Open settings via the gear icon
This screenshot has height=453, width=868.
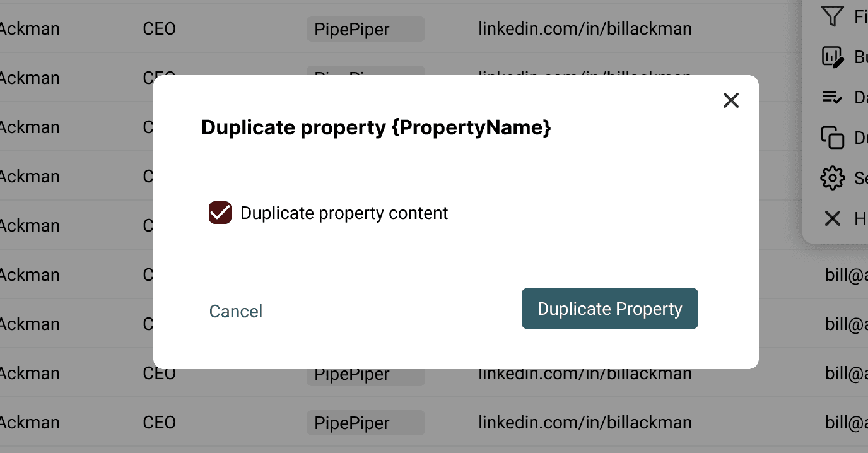click(x=832, y=178)
